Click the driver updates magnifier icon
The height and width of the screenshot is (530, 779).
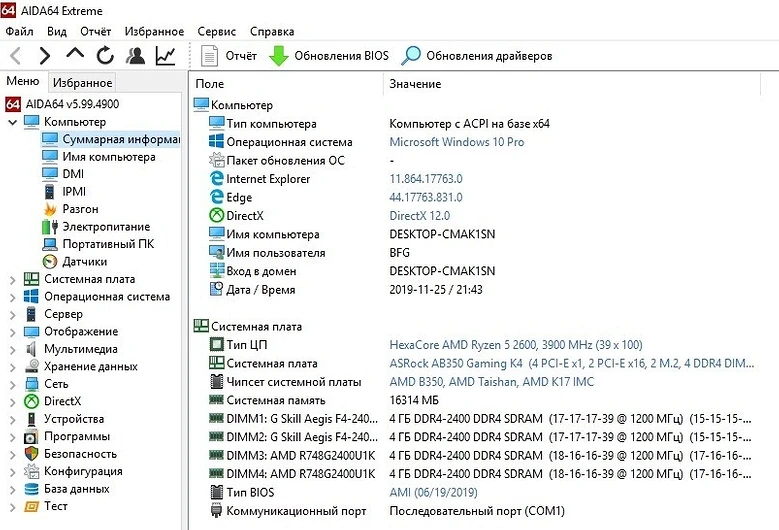411,56
